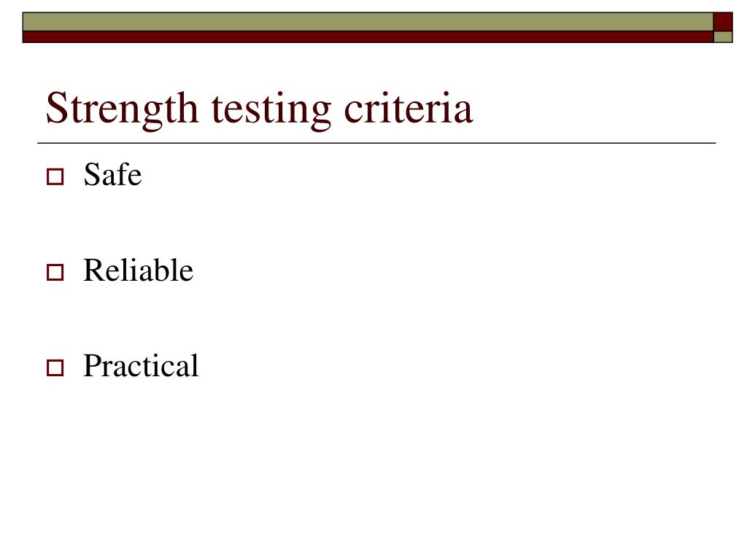Select the word testing in title

[271, 111]
